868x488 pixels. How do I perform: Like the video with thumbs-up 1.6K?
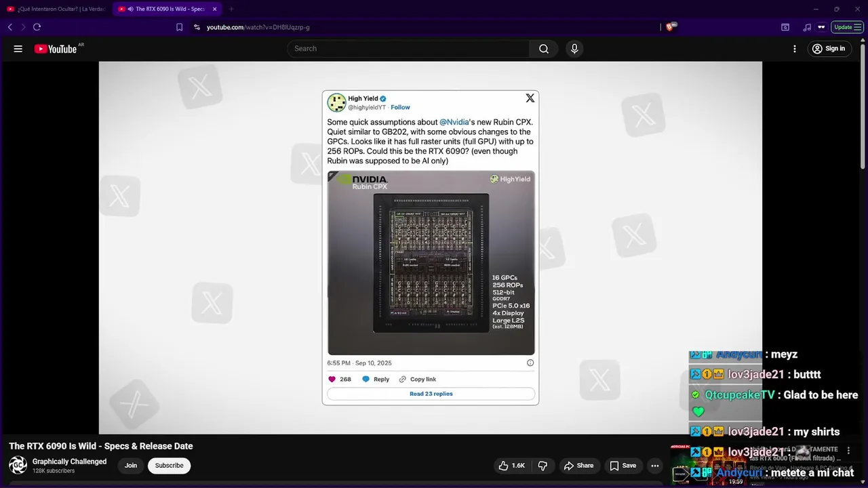click(x=511, y=466)
